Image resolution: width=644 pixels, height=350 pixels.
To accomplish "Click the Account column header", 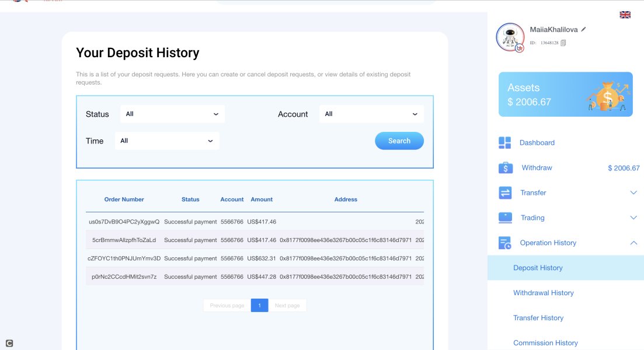I will pyautogui.click(x=232, y=199).
